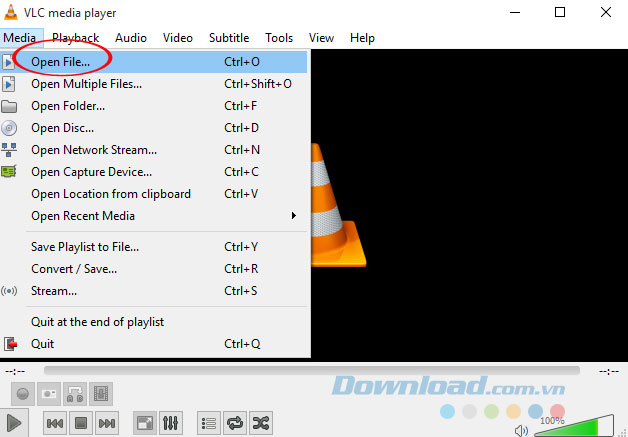Select Save Playlist to File...
The image size is (628, 437).
coord(153,247)
